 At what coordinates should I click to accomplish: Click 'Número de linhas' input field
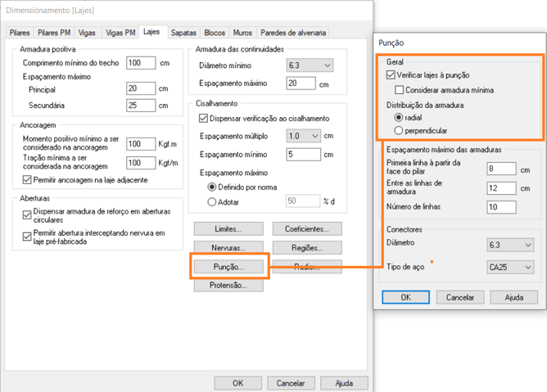pos(501,207)
